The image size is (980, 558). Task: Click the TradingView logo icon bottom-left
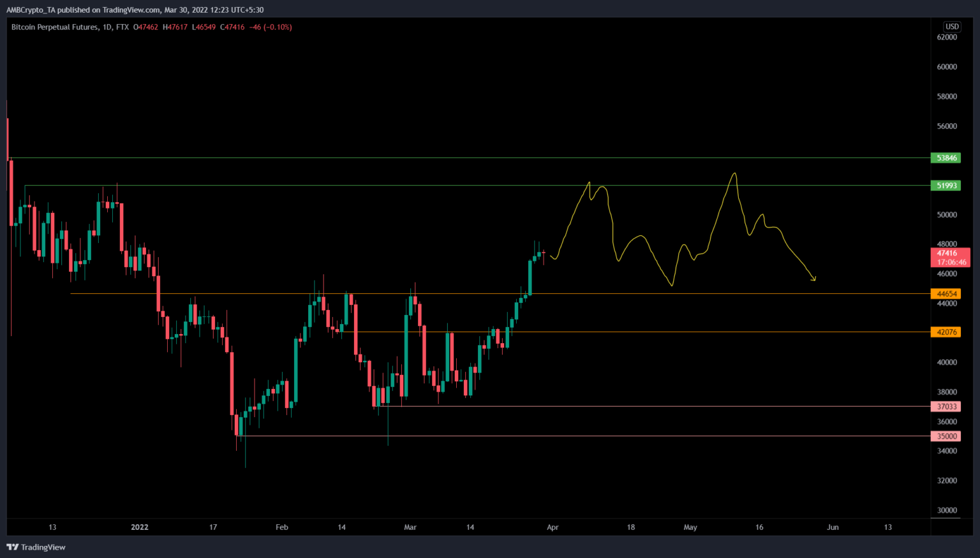(11, 547)
